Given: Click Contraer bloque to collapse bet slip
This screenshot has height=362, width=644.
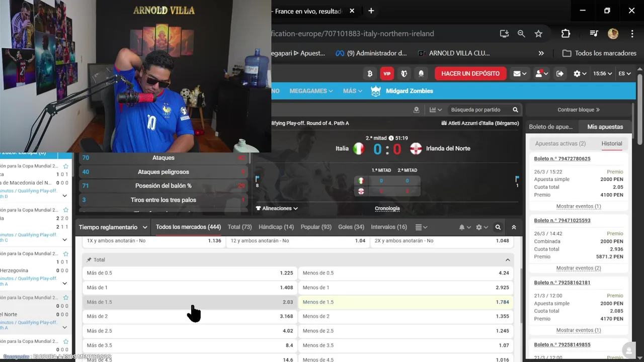Looking at the screenshot, I should 579,110.
